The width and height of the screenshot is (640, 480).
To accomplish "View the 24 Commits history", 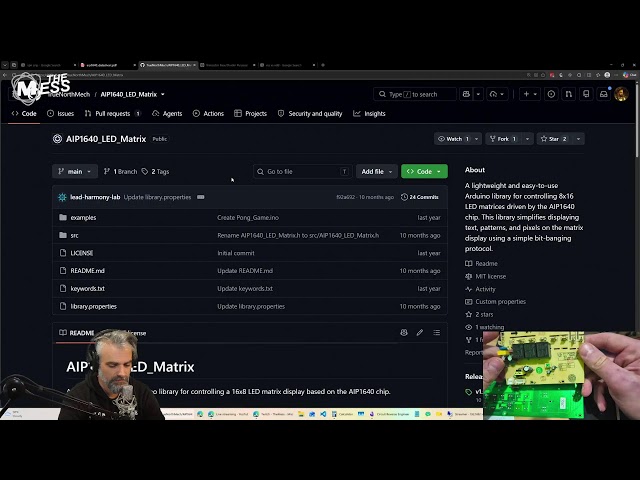I will pos(420,197).
